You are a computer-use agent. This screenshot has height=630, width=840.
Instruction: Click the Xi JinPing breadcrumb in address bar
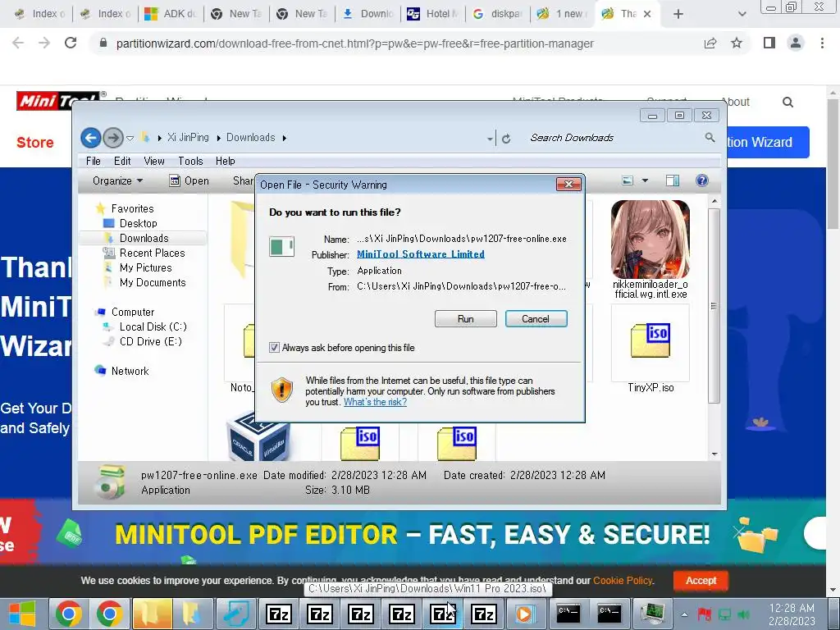click(188, 138)
